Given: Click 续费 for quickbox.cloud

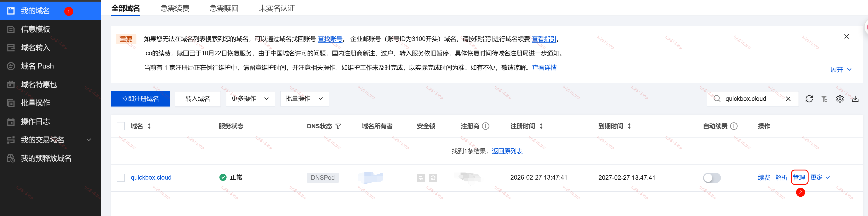Looking at the screenshot, I should coord(764,178).
